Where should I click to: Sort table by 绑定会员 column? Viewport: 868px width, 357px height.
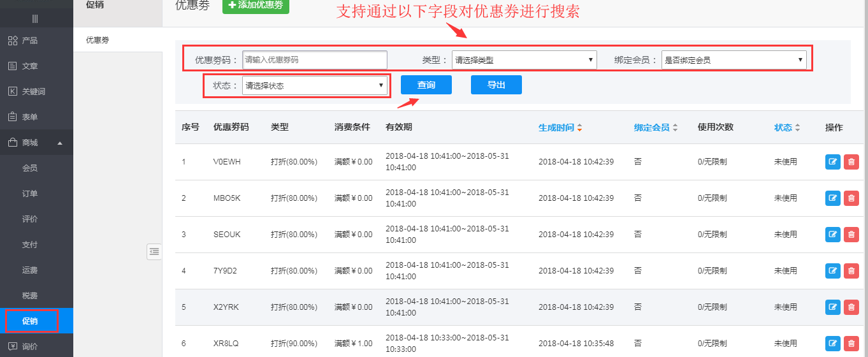tap(655, 127)
